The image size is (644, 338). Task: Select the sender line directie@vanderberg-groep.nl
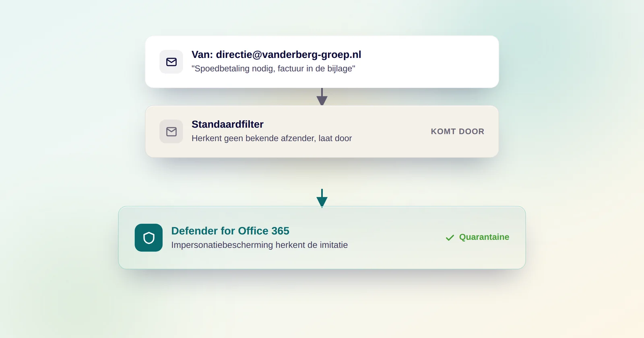(x=276, y=55)
